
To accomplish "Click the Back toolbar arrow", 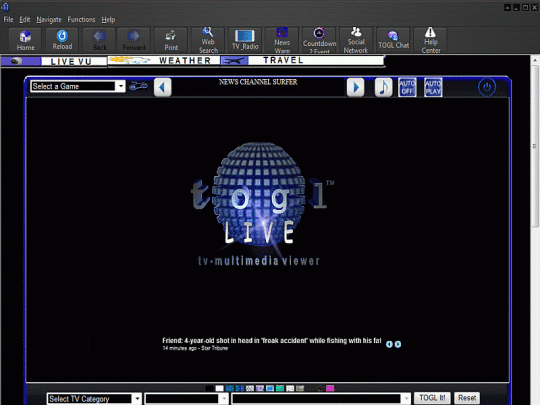I will pos(100,40).
